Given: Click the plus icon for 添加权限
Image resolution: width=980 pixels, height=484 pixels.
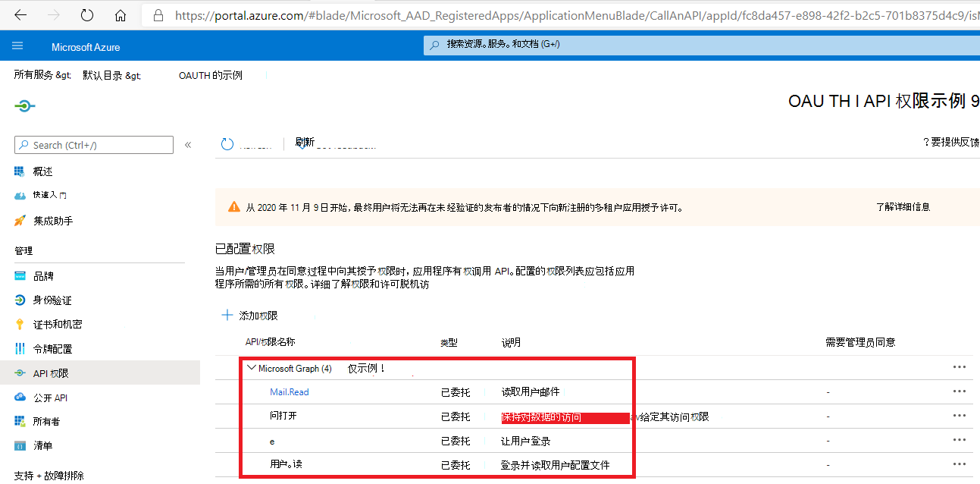Looking at the screenshot, I should tap(227, 315).
